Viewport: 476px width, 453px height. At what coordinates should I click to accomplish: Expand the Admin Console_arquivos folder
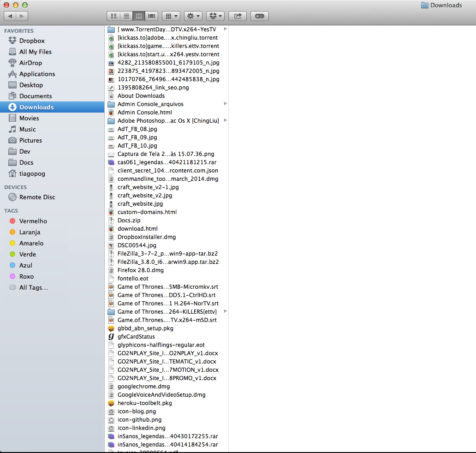225,104
